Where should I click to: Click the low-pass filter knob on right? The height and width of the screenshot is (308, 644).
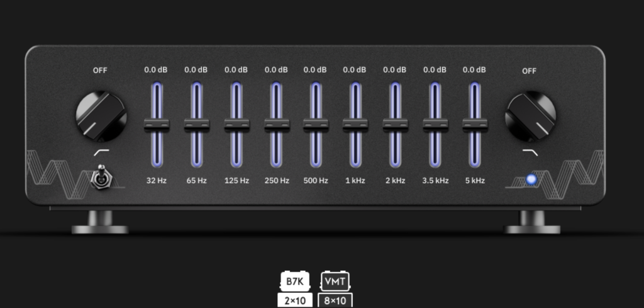[x=530, y=115]
